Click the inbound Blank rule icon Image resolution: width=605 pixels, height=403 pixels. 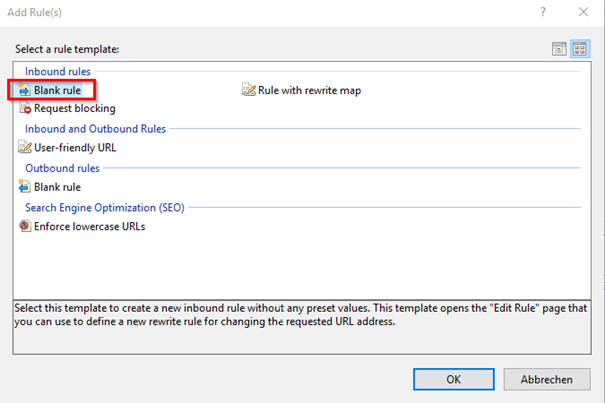pyautogui.click(x=24, y=90)
